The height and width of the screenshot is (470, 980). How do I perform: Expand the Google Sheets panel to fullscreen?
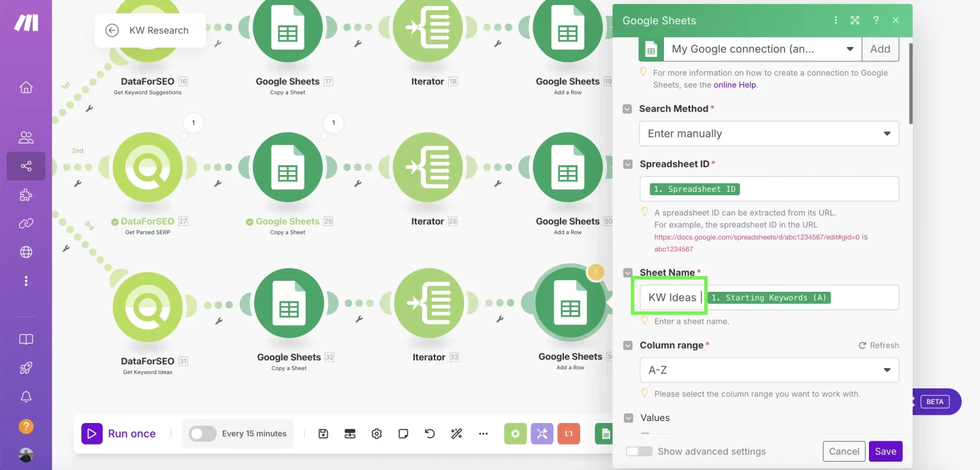855,20
